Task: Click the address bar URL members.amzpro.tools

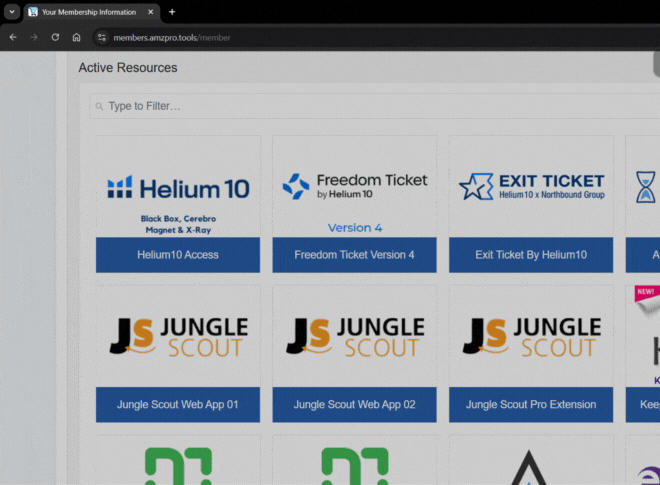Action: click(x=172, y=38)
